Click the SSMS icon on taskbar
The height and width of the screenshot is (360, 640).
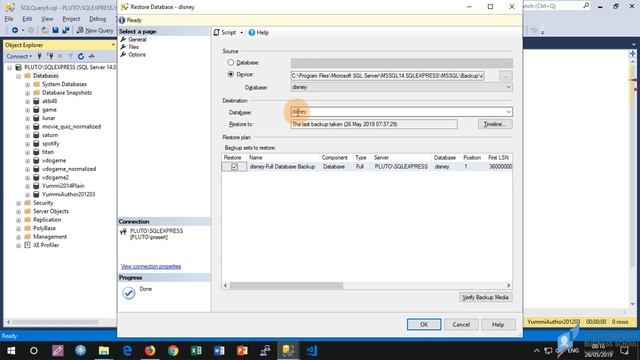pyautogui.click(x=288, y=351)
